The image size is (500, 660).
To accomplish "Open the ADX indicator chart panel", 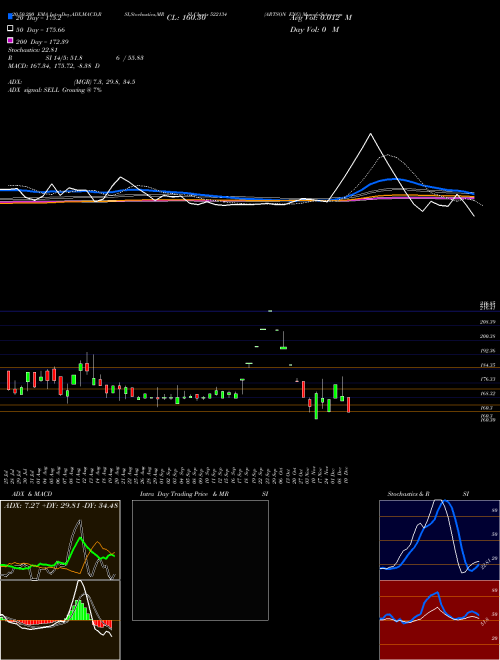I will pyautogui.click(x=60, y=540).
